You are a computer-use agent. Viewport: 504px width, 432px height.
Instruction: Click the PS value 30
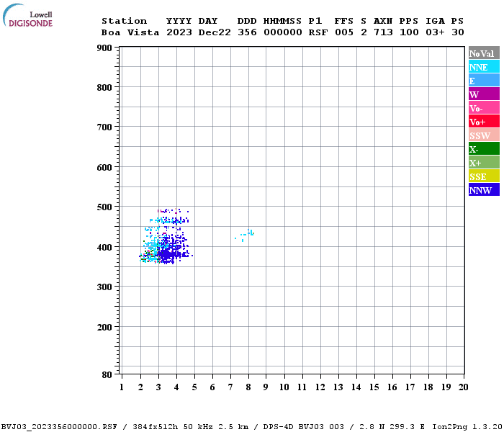click(458, 32)
